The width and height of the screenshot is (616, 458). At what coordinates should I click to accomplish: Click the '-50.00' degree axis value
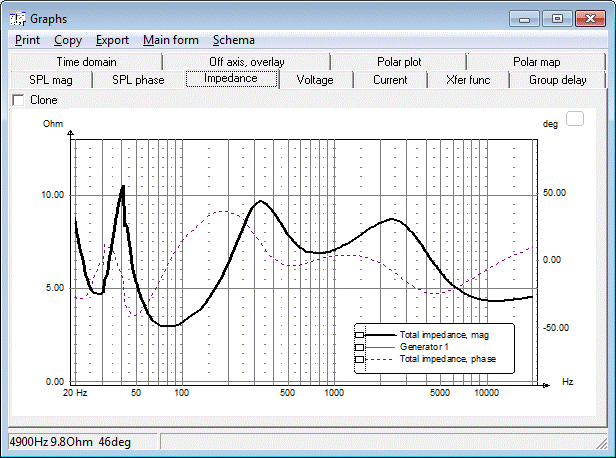tap(556, 328)
